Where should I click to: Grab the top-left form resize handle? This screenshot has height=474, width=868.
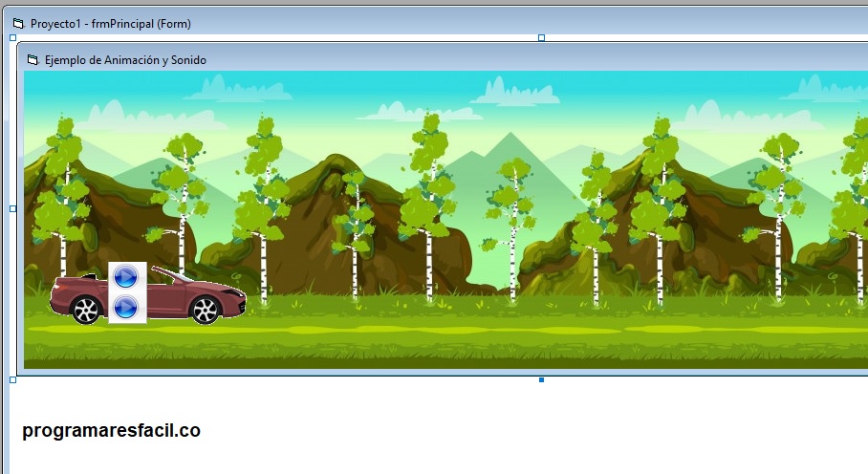[x=12, y=37]
